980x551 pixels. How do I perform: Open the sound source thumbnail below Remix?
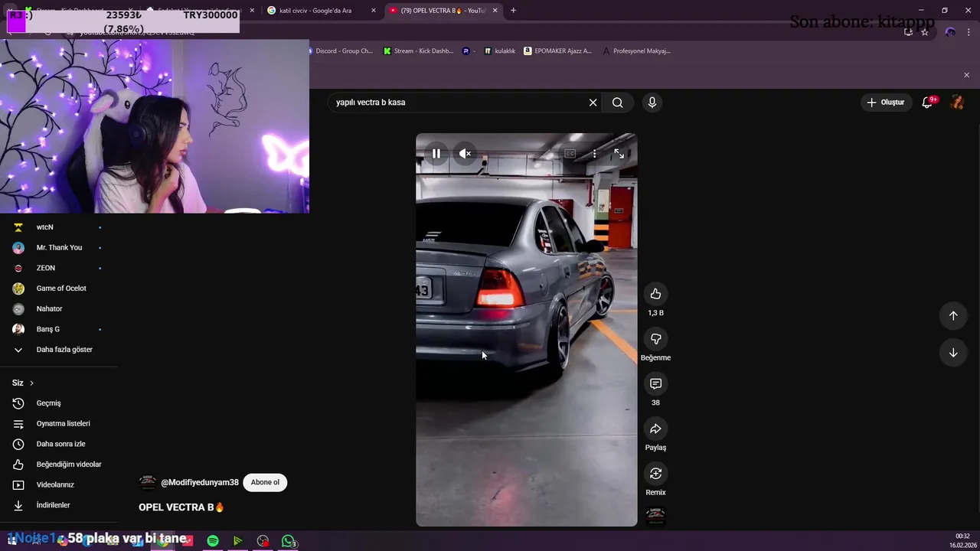655,517
